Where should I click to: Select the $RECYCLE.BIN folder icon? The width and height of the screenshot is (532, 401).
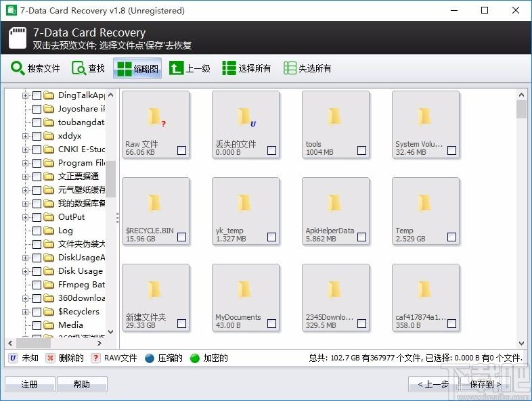[x=155, y=203]
